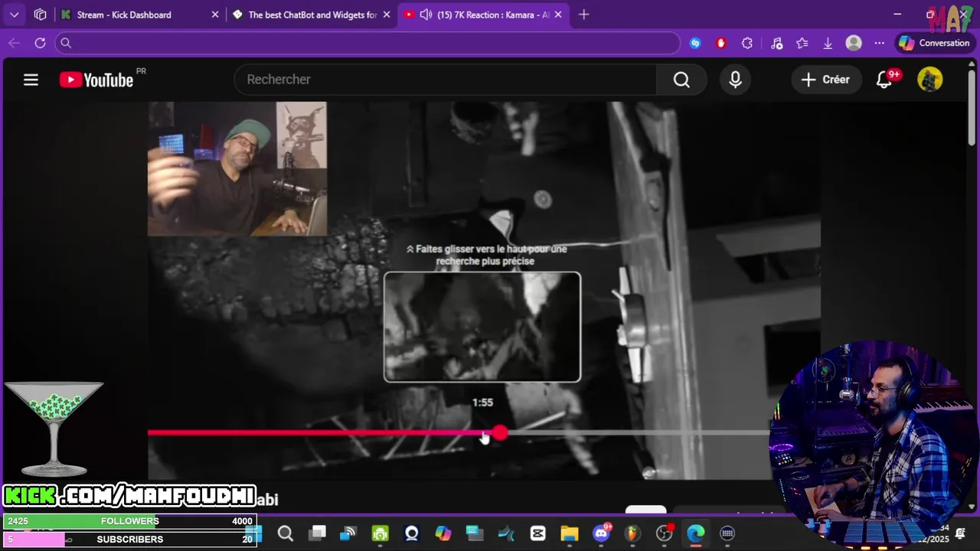Open Copilot from the taskbar

pos(443,533)
